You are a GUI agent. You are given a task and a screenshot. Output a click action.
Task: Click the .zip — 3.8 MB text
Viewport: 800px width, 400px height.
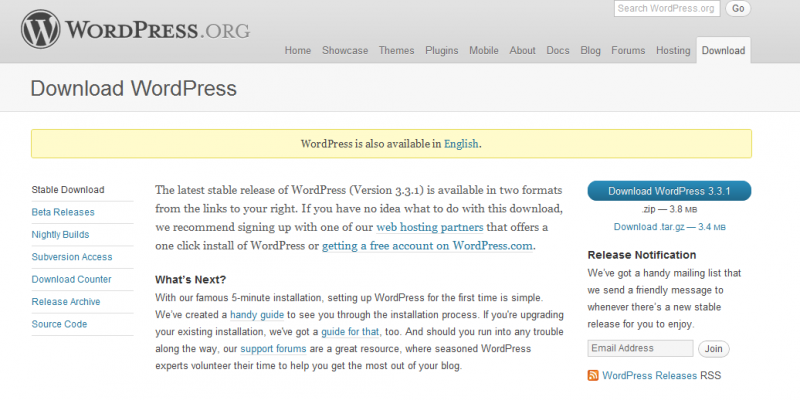[x=669, y=210]
